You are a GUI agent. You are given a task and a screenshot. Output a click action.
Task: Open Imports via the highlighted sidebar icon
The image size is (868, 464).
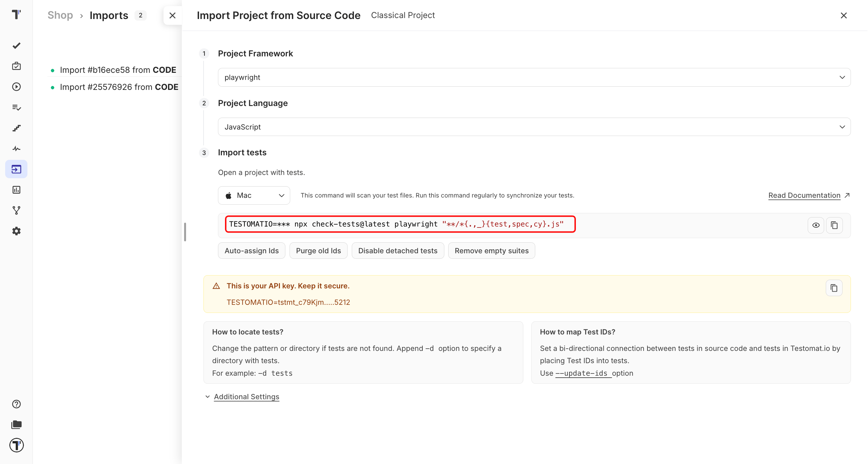tap(16, 169)
